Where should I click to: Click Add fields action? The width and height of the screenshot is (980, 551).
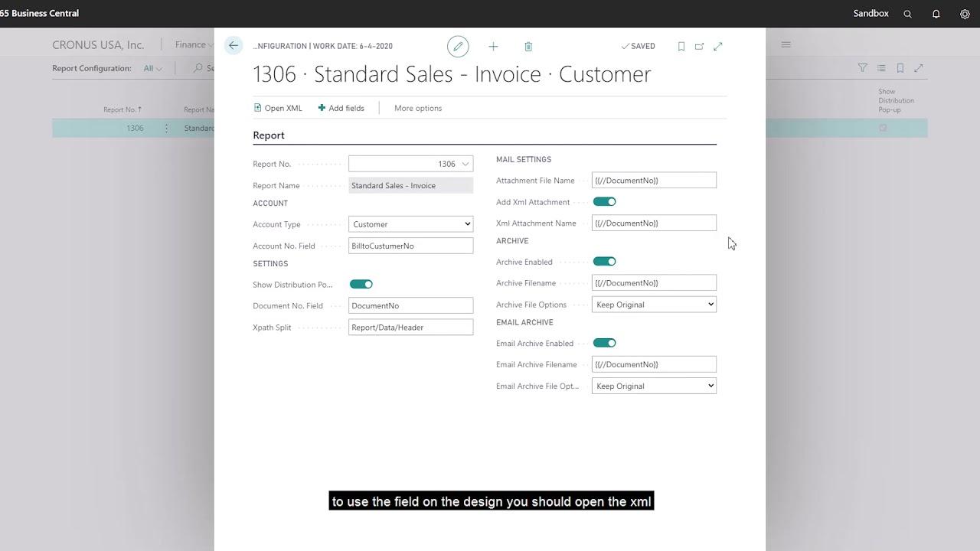(341, 108)
